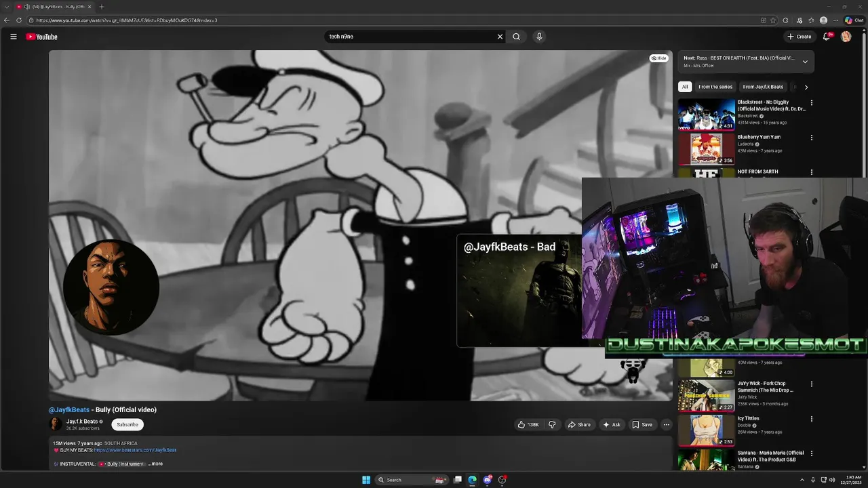Open the YouTube guide hamburger menu
The height and width of the screenshot is (488, 868).
coord(14,37)
